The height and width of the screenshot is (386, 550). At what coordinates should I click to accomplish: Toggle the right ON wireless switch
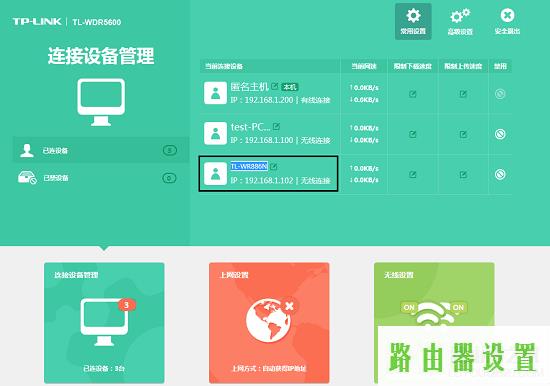(458, 308)
